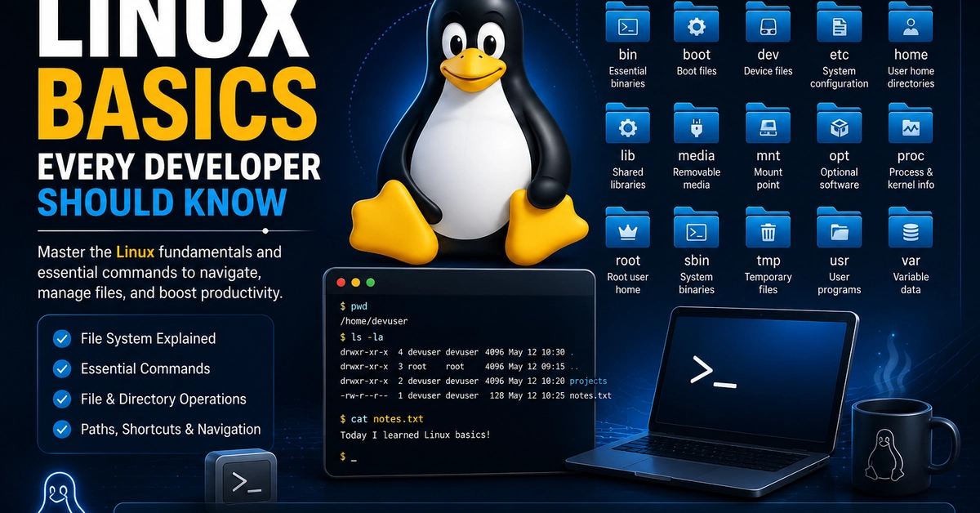Viewport: 980px width, 513px height.
Task: Click the terminal prompt tile at bottom left
Action: point(245,481)
